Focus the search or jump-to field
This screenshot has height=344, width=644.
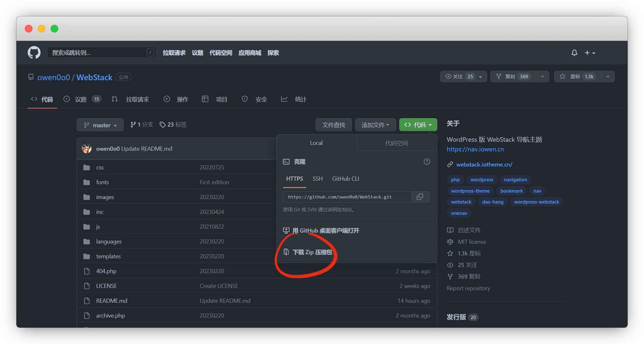click(x=98, y=53)
